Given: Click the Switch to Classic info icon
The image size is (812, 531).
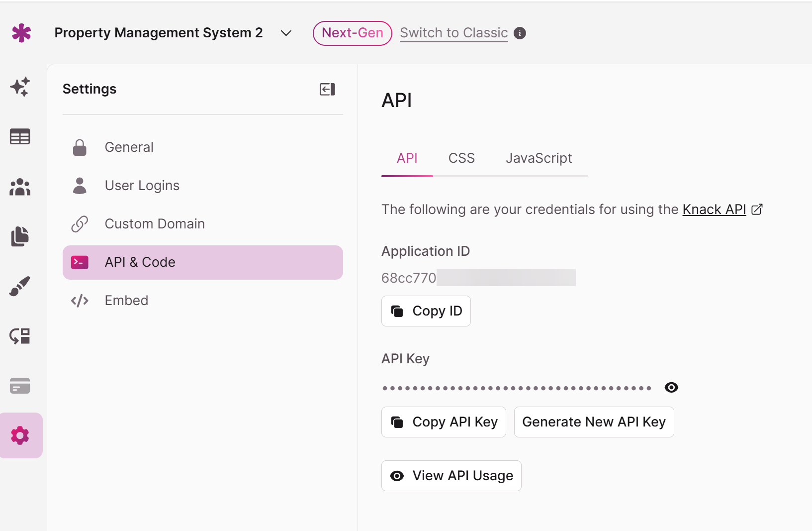Looking at the screenshot, I should tap(520, 33).
